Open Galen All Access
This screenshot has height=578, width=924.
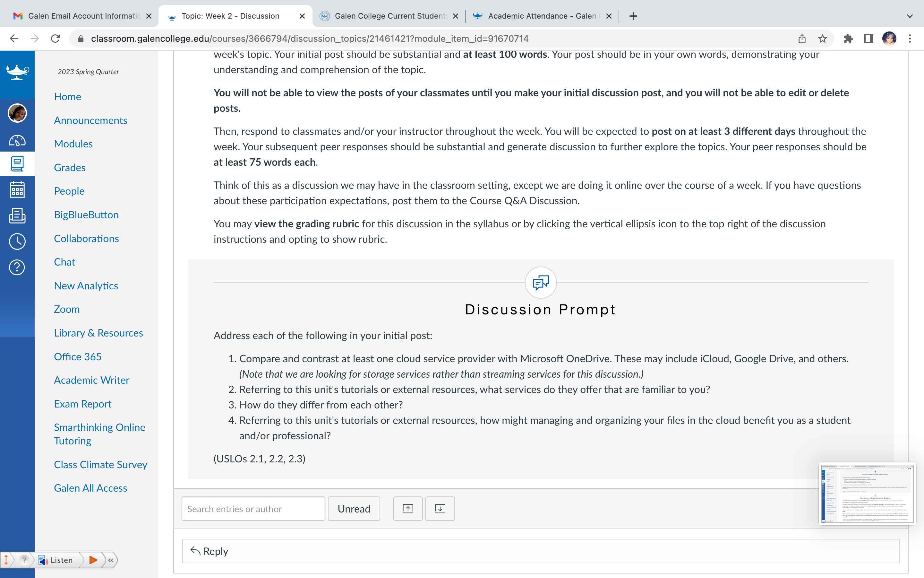(x=90, y=488)
